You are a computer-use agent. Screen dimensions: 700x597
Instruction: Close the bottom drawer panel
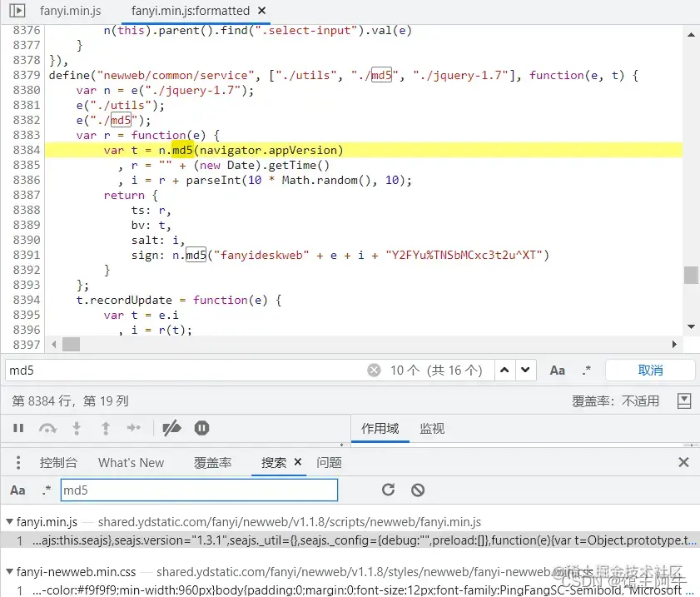coord(683,462)
